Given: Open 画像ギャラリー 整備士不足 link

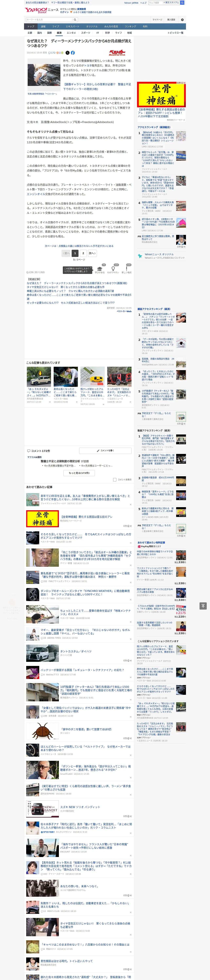Looking at the screenshot, I should pyautogui.click(x=97, y=87).
